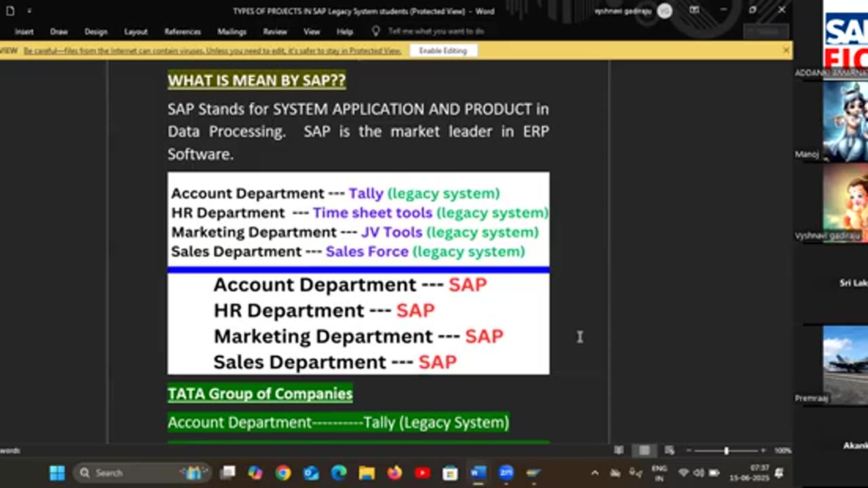
Task: Click Account Department Tally (Legacy System) green line
Action: 338,422
